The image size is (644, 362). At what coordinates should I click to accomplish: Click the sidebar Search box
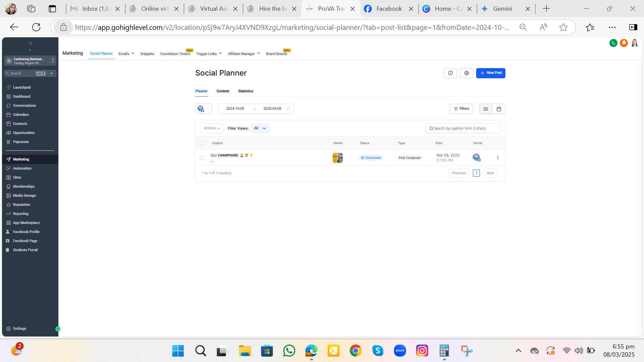[25, 73]
